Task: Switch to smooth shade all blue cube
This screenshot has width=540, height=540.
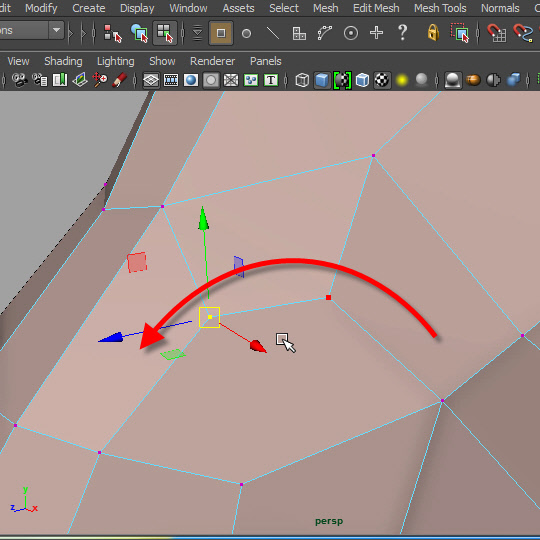Action: [322, 81]
